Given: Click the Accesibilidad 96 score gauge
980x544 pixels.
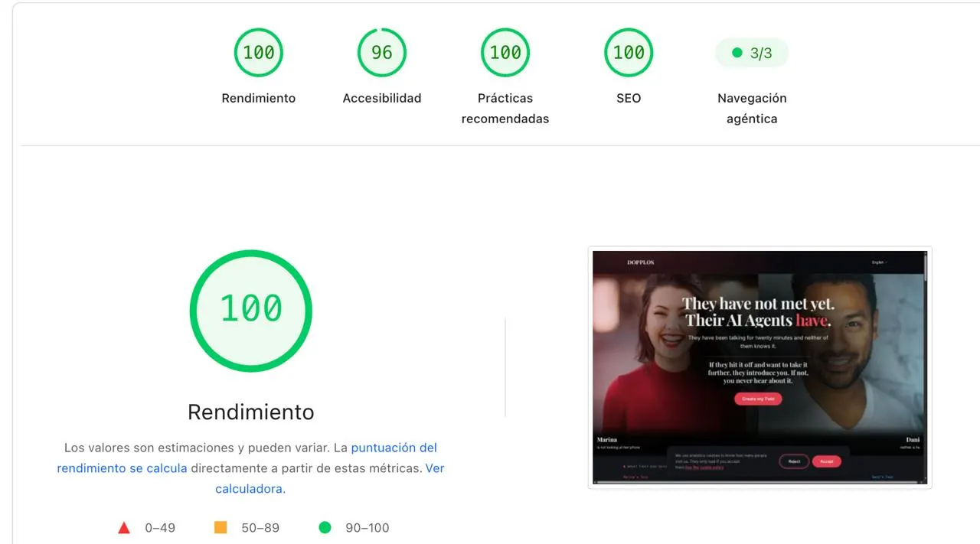Looking at the screenshot, I should click(381, 53).
